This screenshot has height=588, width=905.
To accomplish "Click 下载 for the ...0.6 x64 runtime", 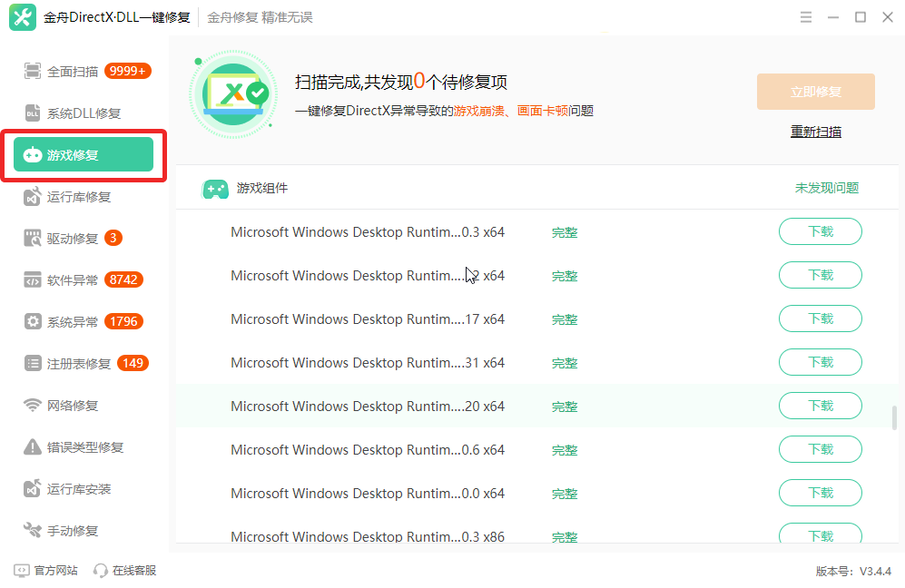I will (x=821, y=449).
